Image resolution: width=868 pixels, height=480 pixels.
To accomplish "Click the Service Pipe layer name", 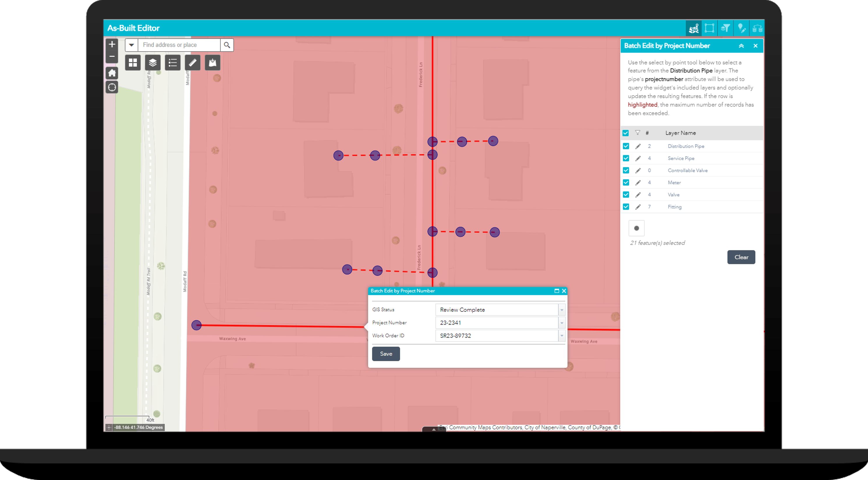I will [x=681, y=158].
